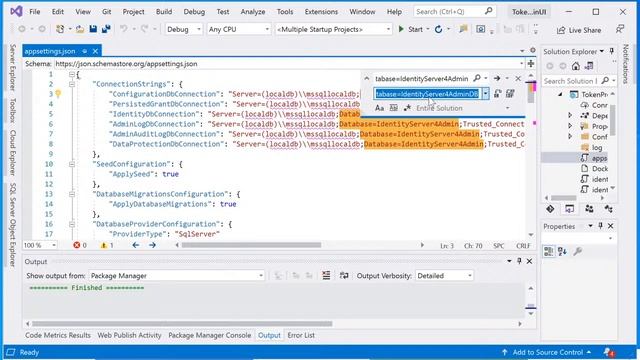
Task: Collapse the Replace row with up chevron
Action: point(367,78)
